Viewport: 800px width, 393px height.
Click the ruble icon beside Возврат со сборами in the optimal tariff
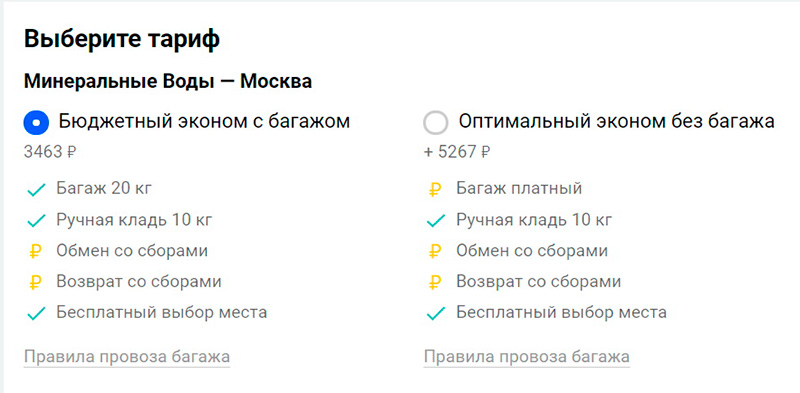pyautogui.click(x=435, y=282)
